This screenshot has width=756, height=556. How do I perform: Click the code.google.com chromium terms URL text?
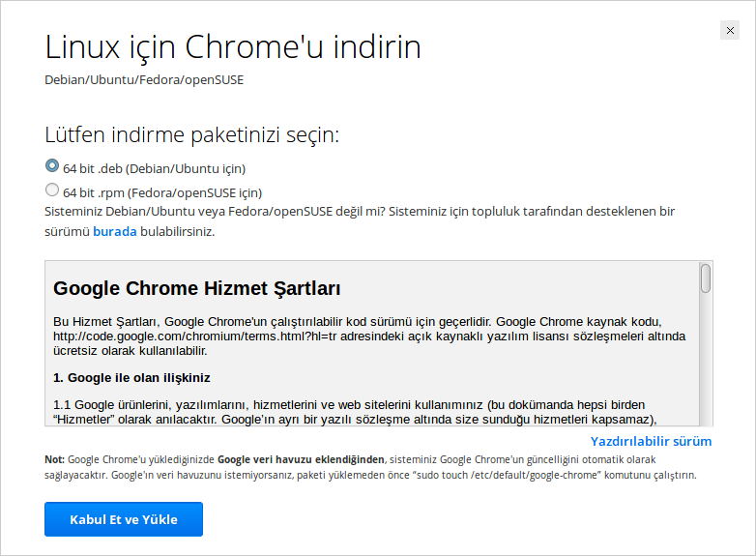tap(194, 337)
